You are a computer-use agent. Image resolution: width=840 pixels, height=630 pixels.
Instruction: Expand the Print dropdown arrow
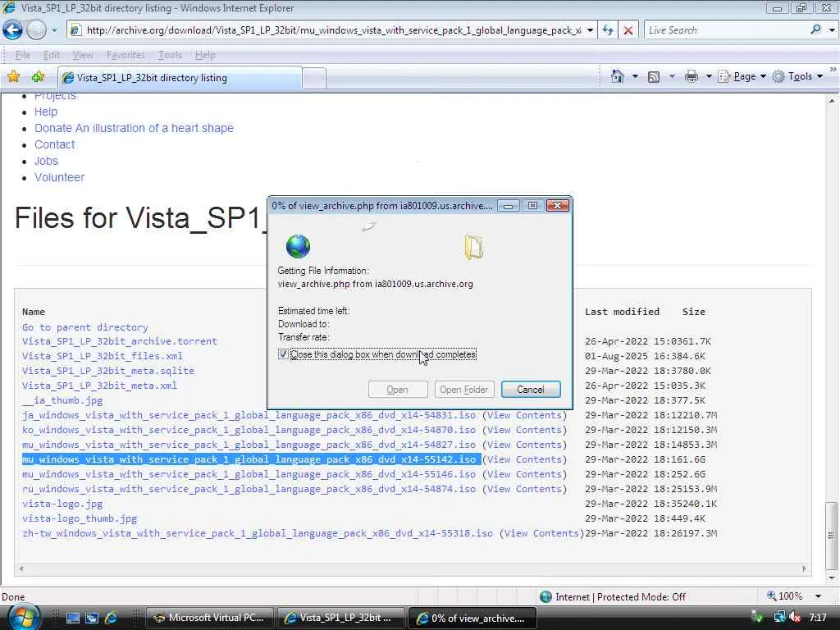point(708,76)
